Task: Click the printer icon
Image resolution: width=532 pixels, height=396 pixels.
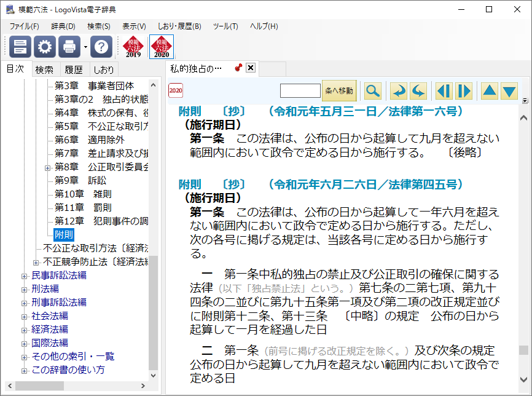Action: coord(69,47)
